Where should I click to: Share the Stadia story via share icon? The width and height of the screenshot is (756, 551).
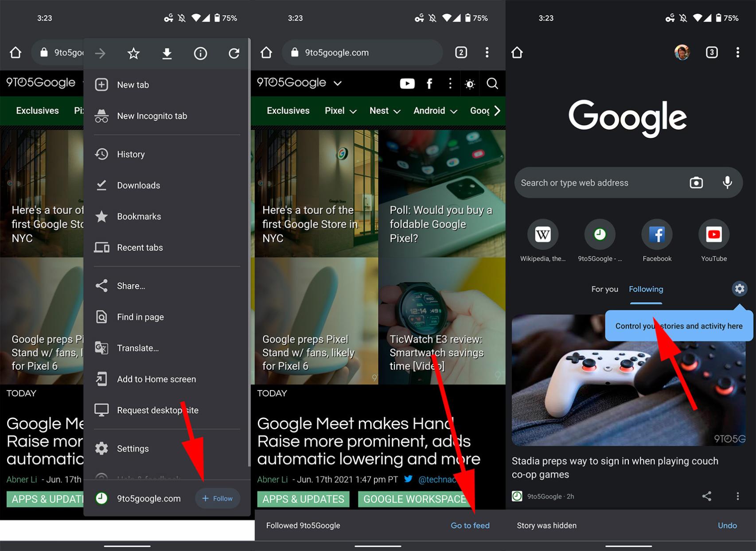click(707, 496)
